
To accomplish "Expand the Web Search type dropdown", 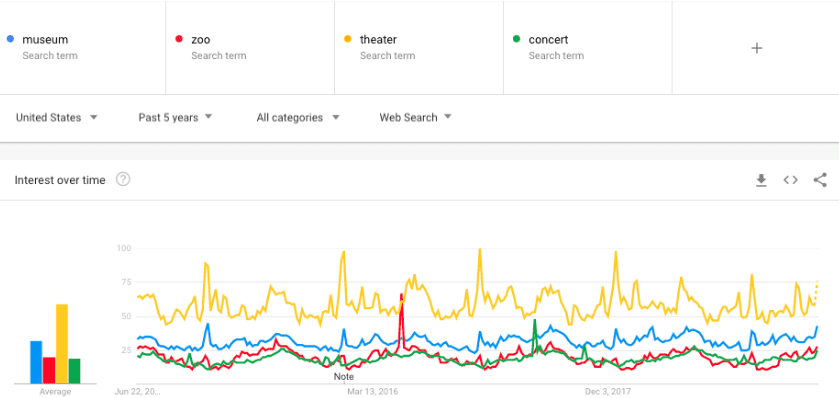I will (x=415, y=118).
